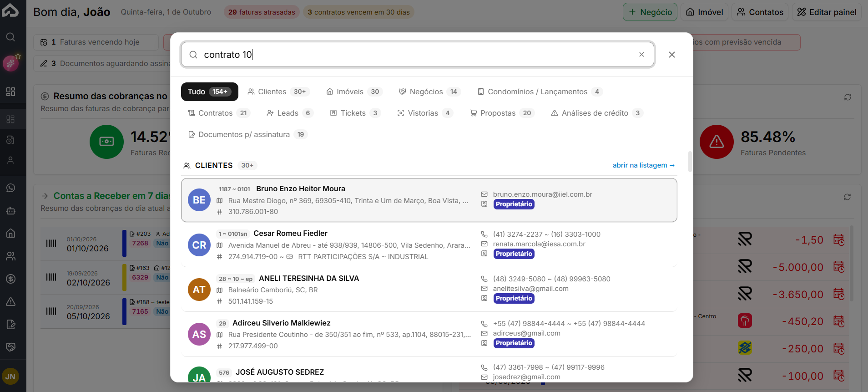
Task: Open the search icon in the left sidebar
Action: [10, 37]
